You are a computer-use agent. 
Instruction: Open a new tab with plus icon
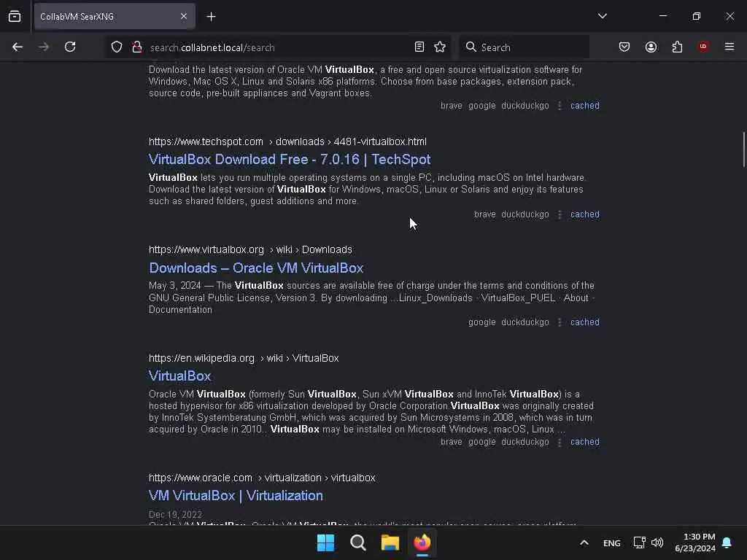tap(211, 17)
